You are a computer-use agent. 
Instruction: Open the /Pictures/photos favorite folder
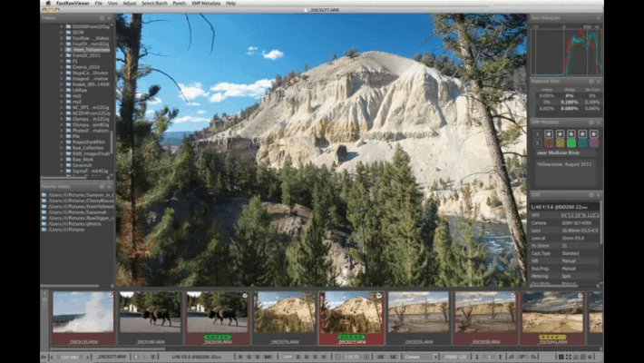point(74,224)
